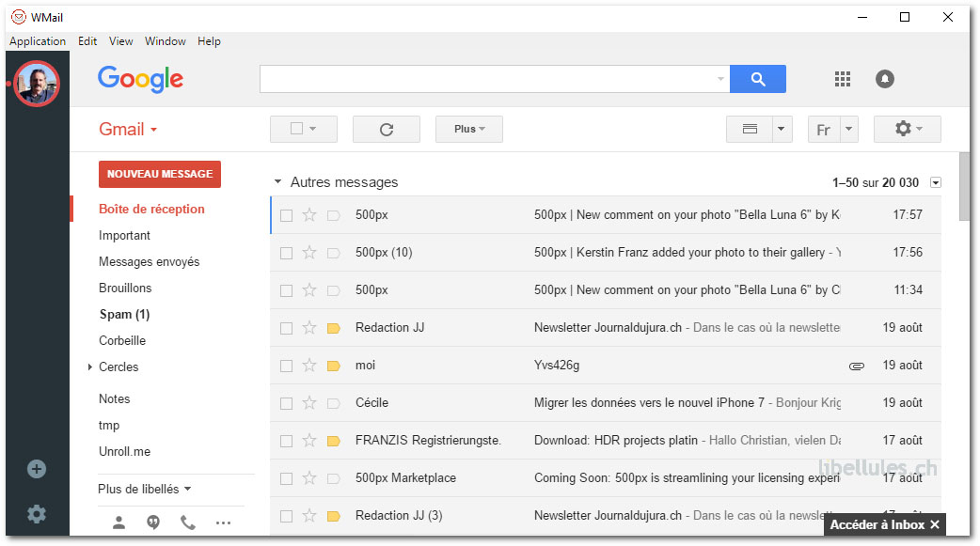Open the Google apps grid icon
This screenshot has height=546, width=980.
[843, 79]
